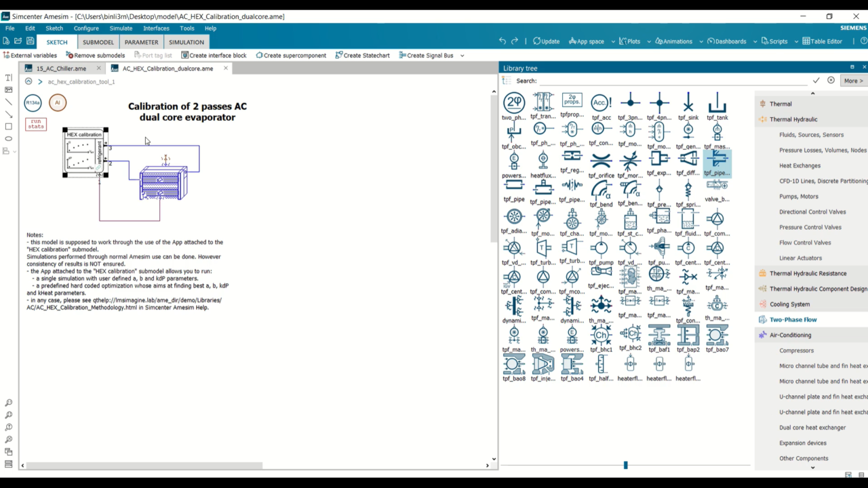This screenshot has width=868, height=488.
Task: Select the tpf_sink component in library
Action: (x=688, y=103)
